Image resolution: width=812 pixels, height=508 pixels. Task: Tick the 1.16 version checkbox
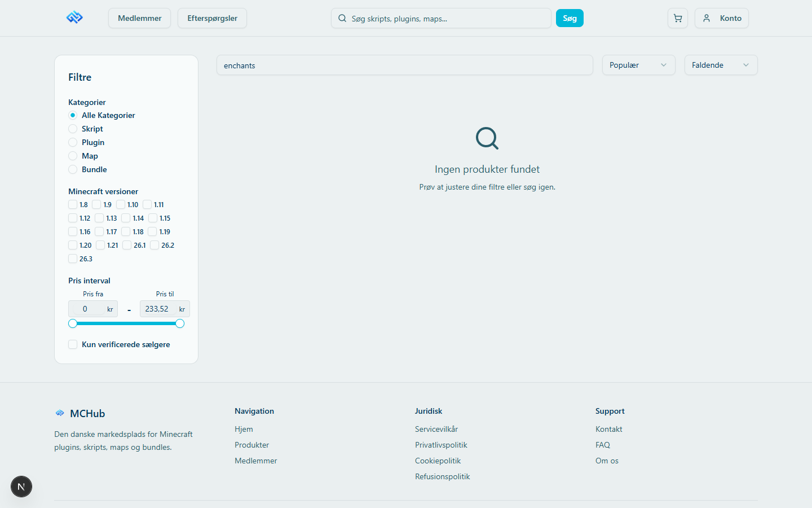tap(73, 231)
